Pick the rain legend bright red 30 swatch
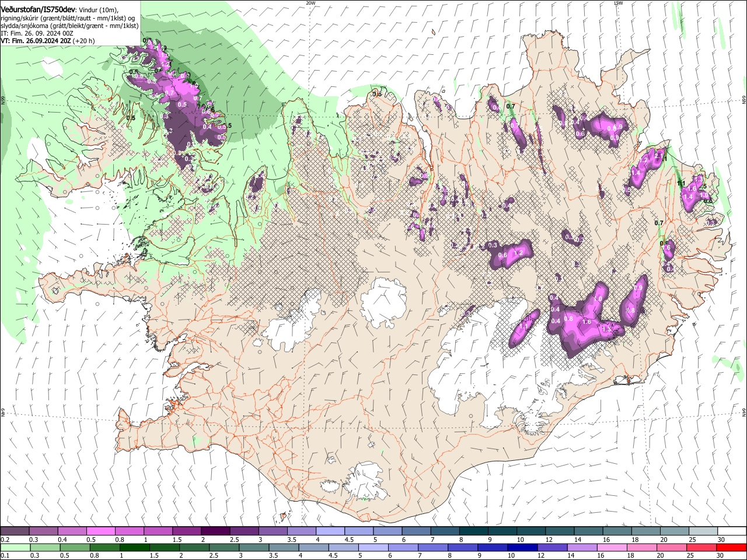This screenshot has width=747, height=560. tap(732, 547)
